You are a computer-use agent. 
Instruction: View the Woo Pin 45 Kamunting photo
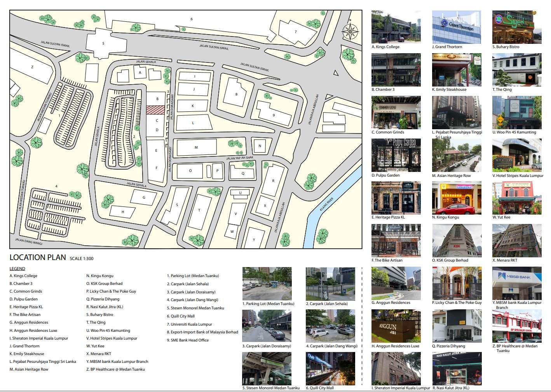[517, 113]
